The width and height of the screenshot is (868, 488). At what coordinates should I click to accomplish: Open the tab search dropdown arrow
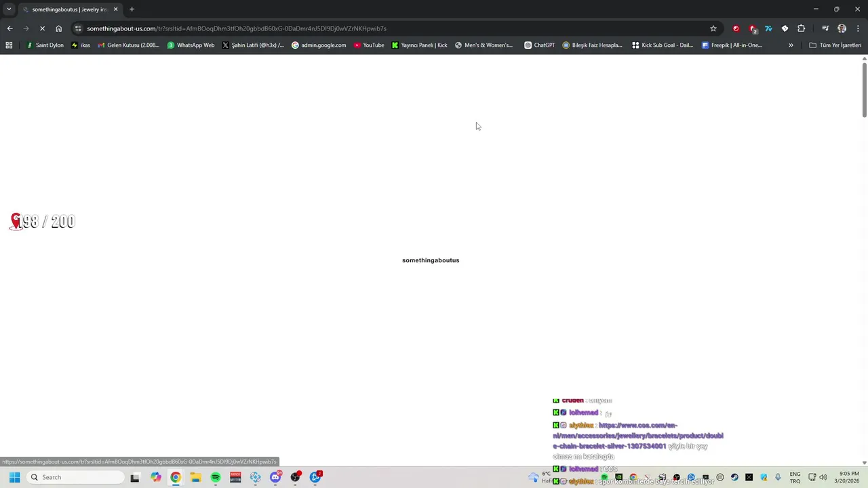[9, 9]
